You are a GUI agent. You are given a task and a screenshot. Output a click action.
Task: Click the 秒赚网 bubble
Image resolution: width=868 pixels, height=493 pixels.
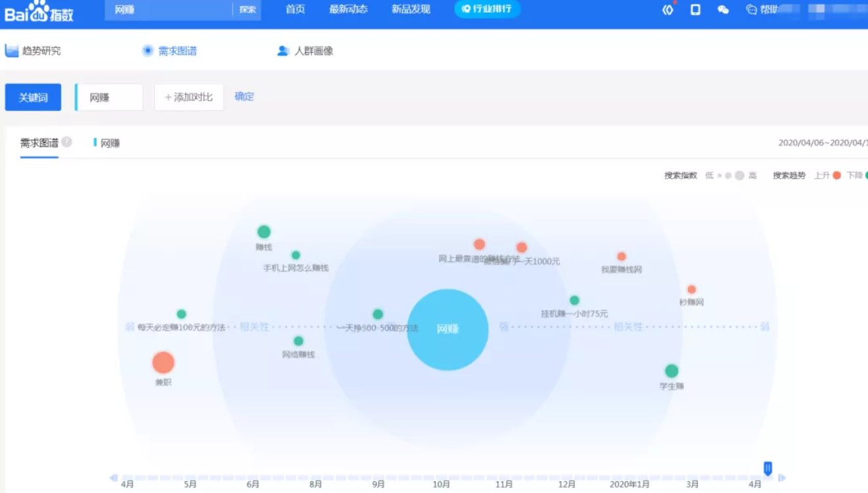tap(691, 289)
